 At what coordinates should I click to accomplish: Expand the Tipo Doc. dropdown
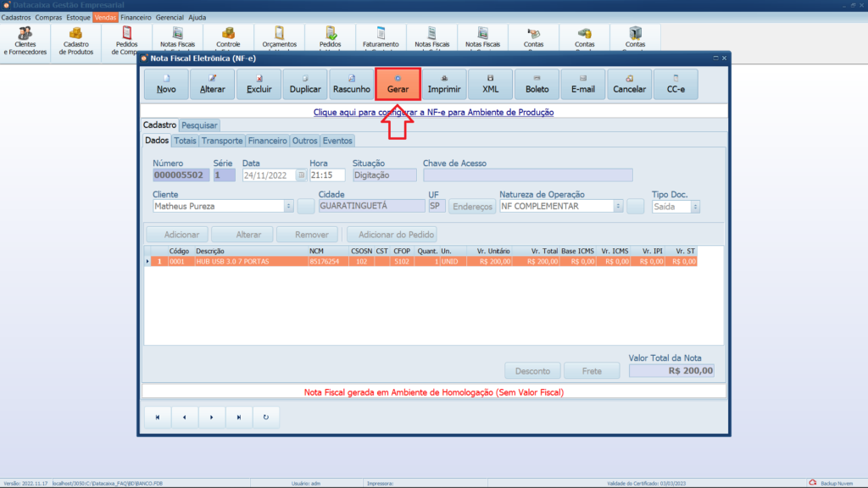point(696,206)
